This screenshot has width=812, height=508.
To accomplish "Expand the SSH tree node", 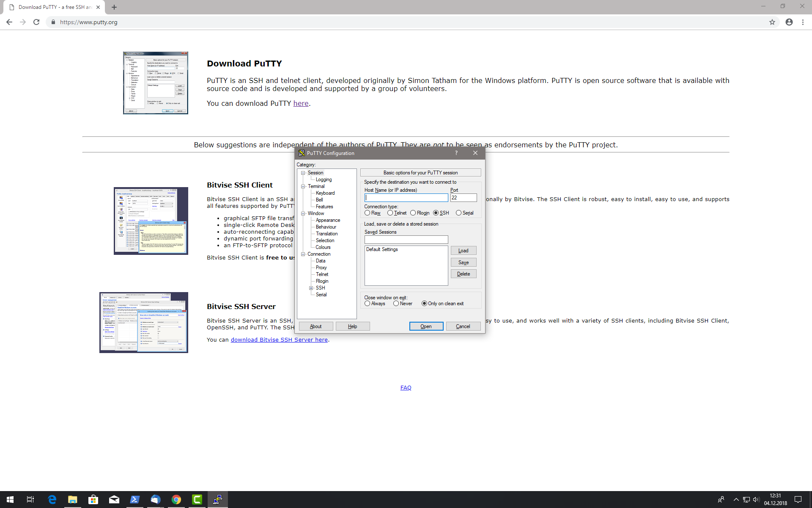I will pyautogui.click(x=311, y=288).
